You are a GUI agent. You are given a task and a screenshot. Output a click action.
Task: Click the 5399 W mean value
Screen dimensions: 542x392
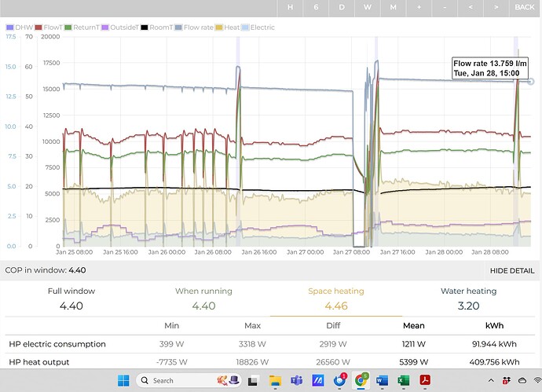414,362
